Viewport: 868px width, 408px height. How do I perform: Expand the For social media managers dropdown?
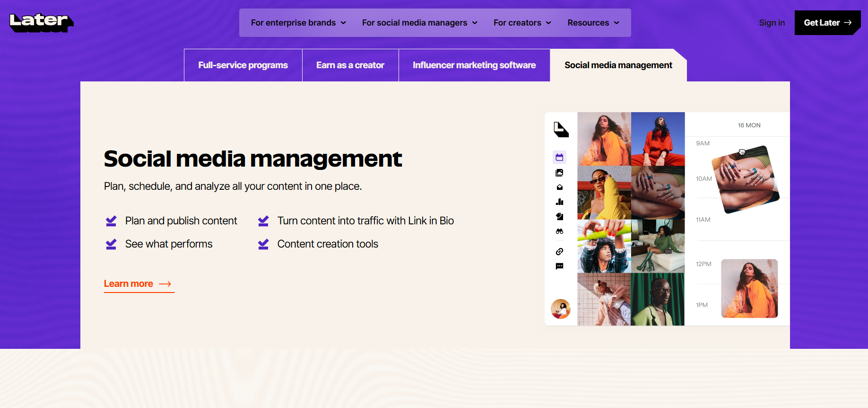[419, 23]
